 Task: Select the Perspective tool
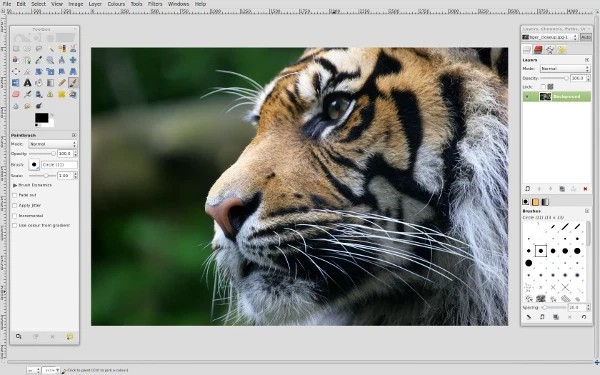click(x=73, y=71)
